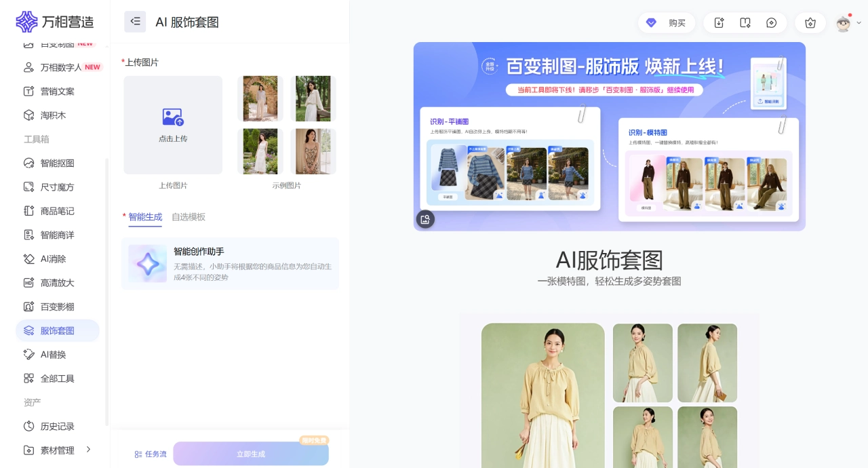Select the 智能创作助手 card
This screenshot has height=468, width=868.
tap(230, 264)
